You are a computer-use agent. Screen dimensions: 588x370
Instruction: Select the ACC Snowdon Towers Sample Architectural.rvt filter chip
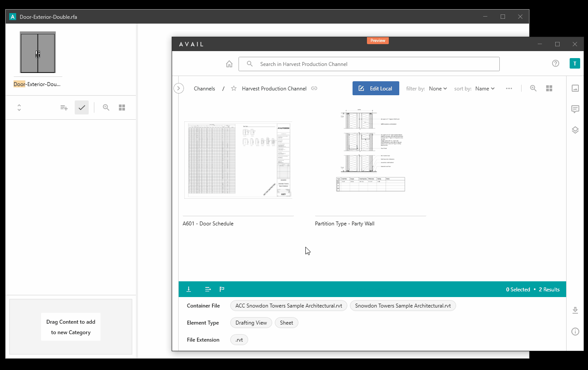(288, 305)
